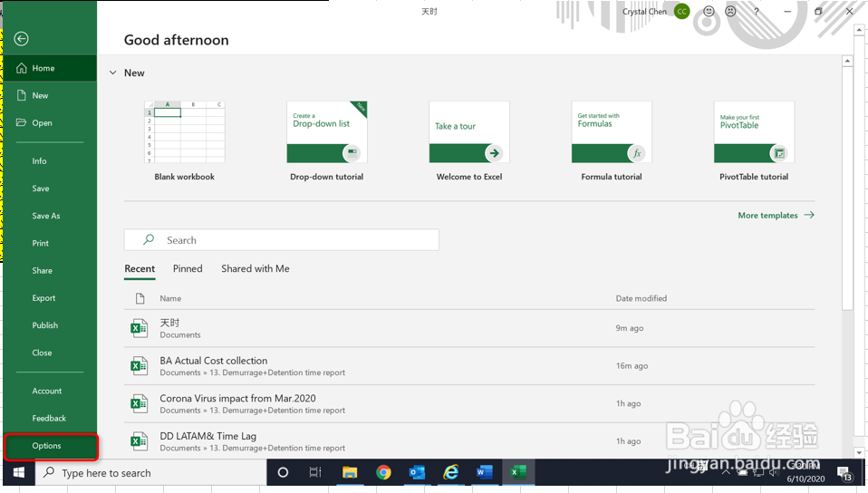Viewport: 868px width, 493px height.
Task: Click scrollbar up arrow
Action: click(x=847, y=61)
